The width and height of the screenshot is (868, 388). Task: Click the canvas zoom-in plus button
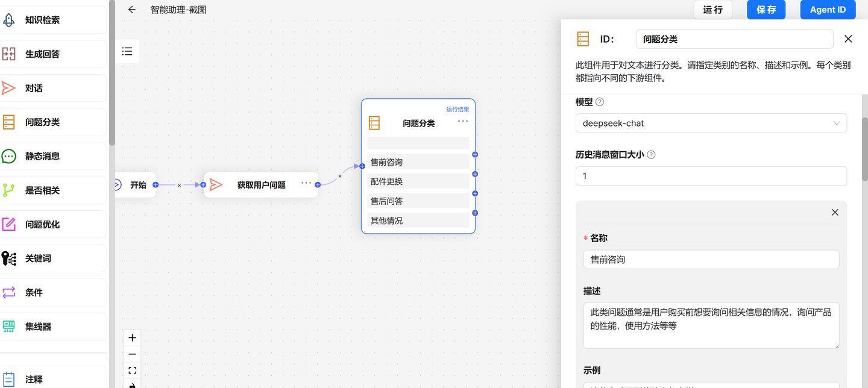tap(132, 337)
